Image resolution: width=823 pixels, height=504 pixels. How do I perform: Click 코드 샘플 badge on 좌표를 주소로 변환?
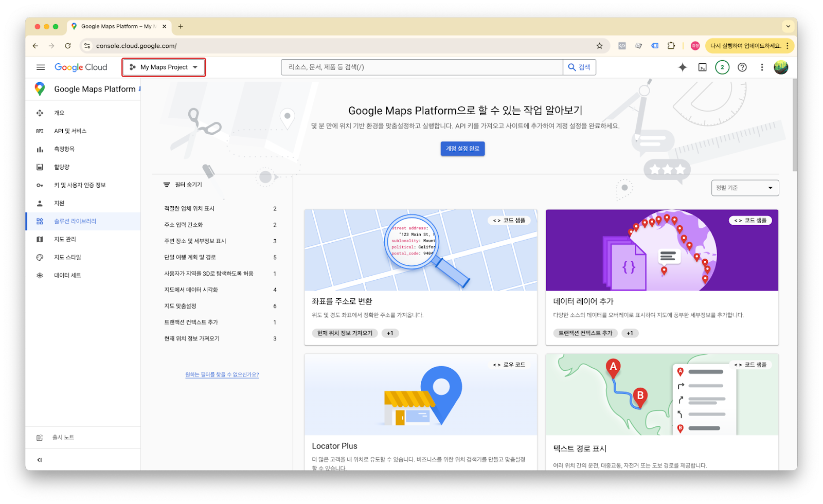point(509,221)
